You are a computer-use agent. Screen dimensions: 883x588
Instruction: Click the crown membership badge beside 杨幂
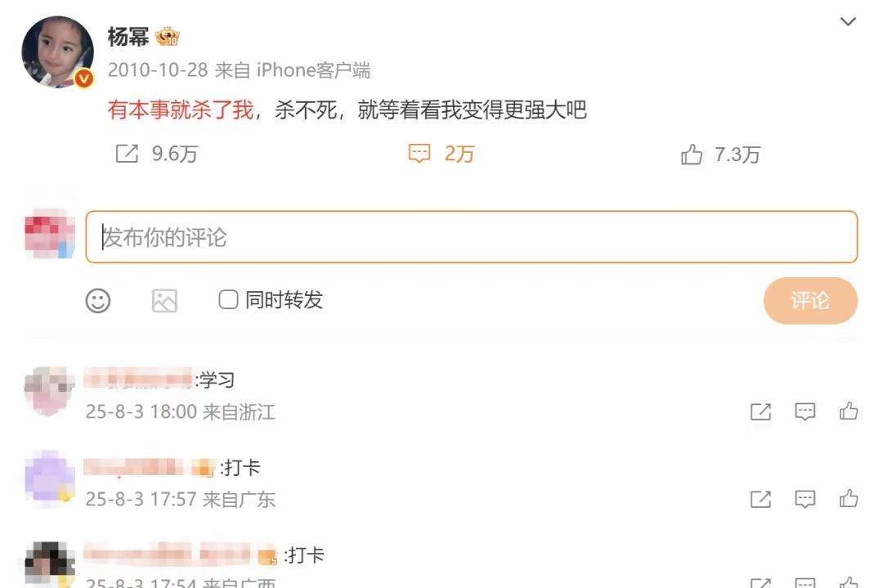168,37
